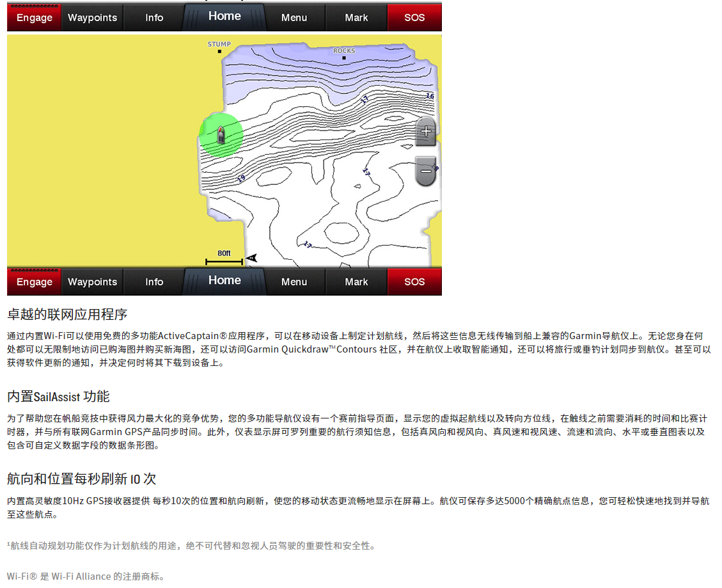
Task: Tap Mark in the upper navigation bar
Action: tap(356, 18)
